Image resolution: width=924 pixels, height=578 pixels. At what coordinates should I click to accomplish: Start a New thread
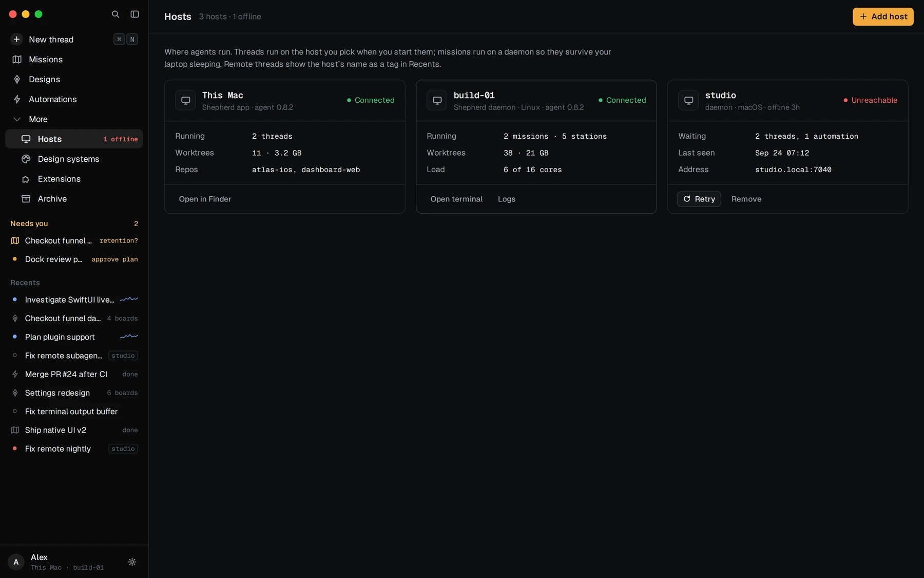[74, 40]
